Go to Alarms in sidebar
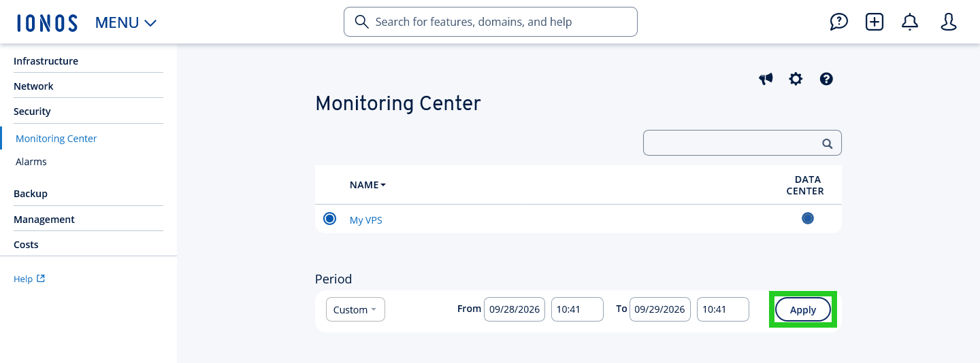The image size is (980, 363). point(31,162)
